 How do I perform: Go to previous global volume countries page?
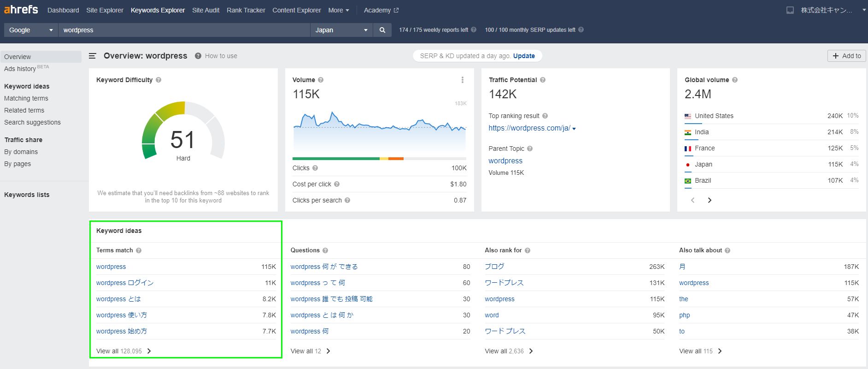point(692,200)
